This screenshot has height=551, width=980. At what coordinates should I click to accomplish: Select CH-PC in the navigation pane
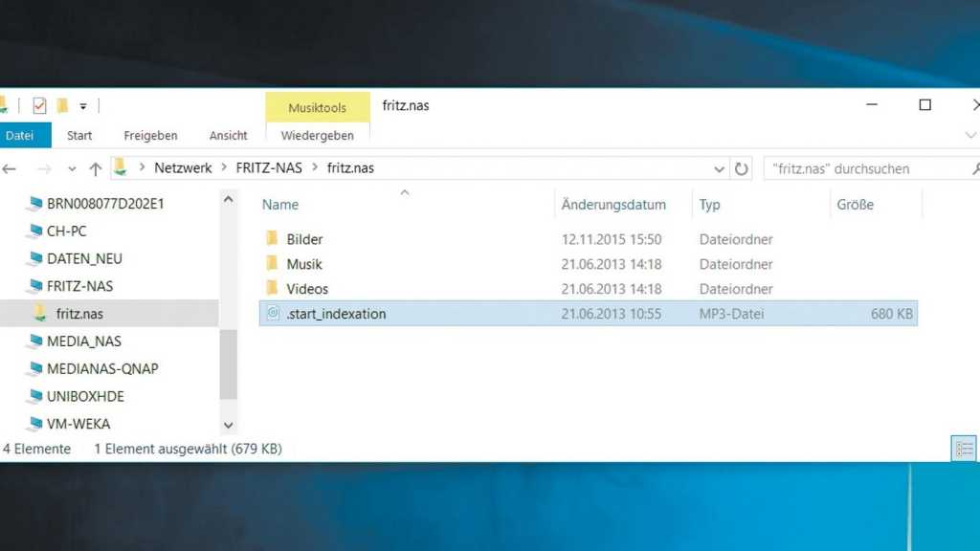click(66, 231)
